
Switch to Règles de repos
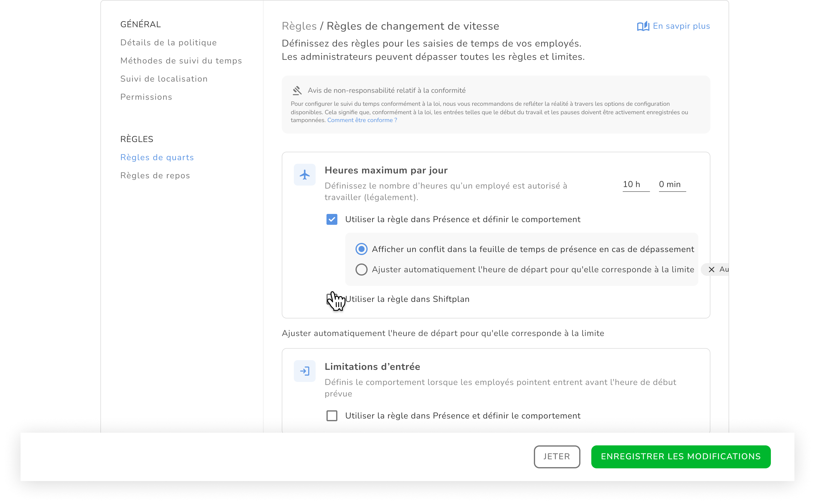(x=155, y=176)
